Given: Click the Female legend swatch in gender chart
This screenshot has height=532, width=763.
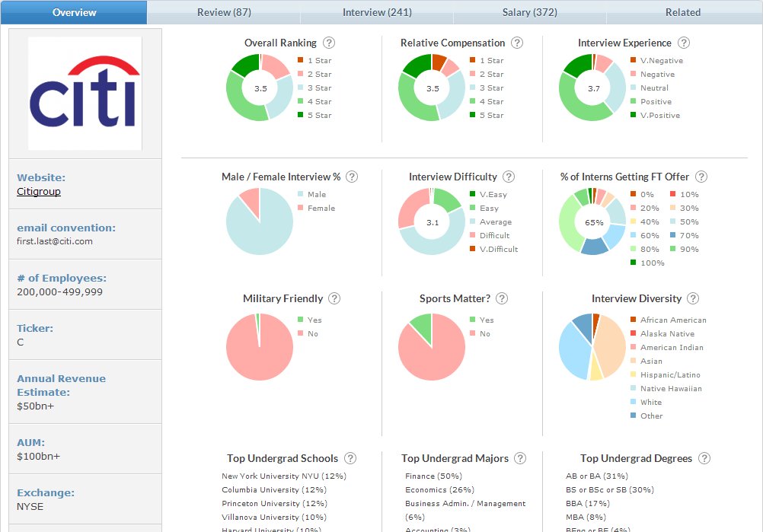Looking at the screenshot, I should [x=301, y=208].
